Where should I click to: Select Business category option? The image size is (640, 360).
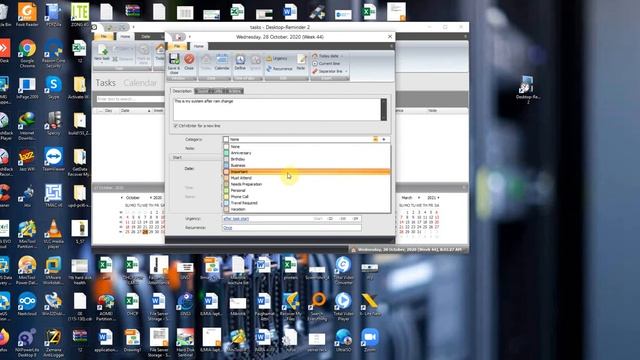point(307,165)
